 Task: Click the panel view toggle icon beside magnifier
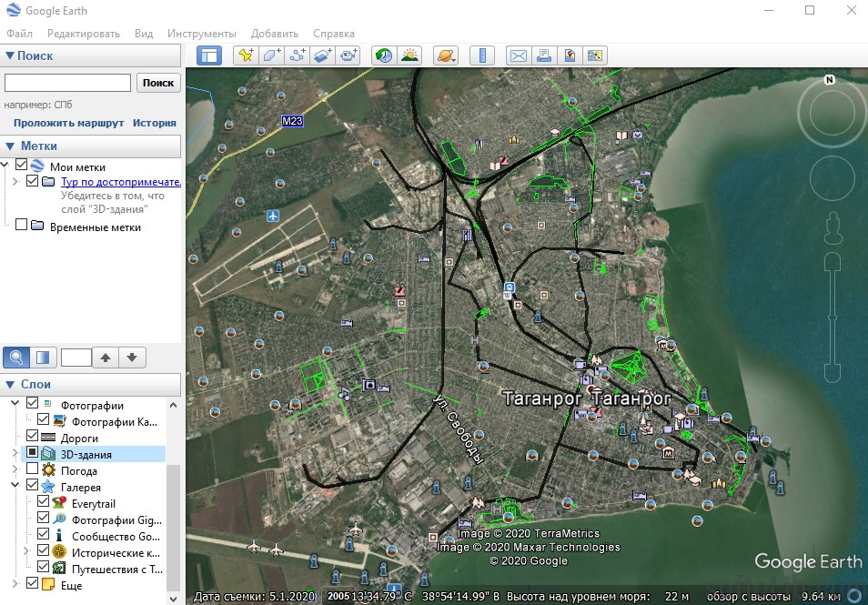click(x=43, y=358)
